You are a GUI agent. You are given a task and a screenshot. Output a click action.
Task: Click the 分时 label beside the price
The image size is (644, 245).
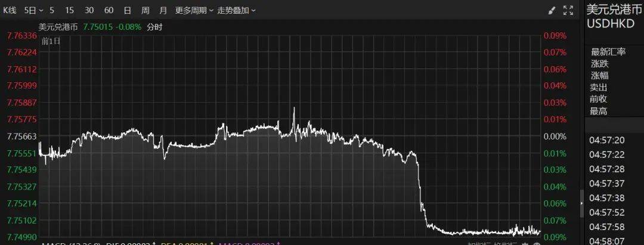(x=154, y=27)
